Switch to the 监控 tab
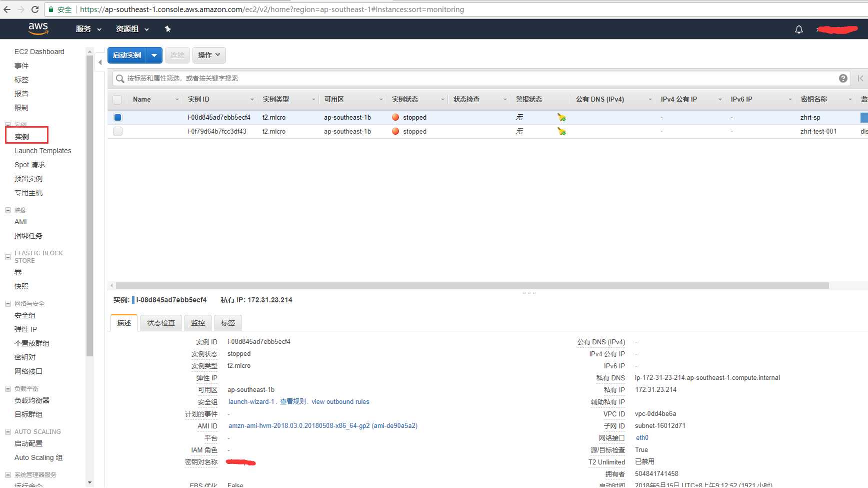The height and width of the screenshot is (488, 868). [x=198, y=323]
